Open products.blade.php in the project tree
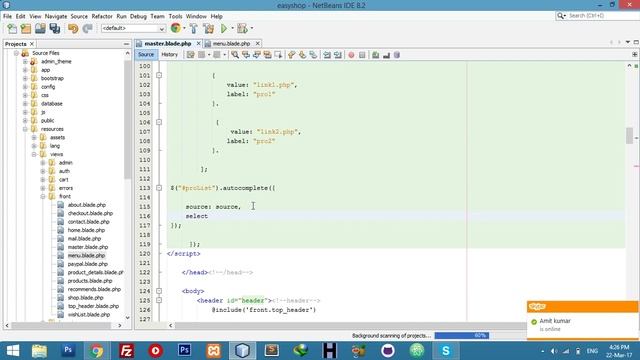640x360 pixels. point(90,281)
